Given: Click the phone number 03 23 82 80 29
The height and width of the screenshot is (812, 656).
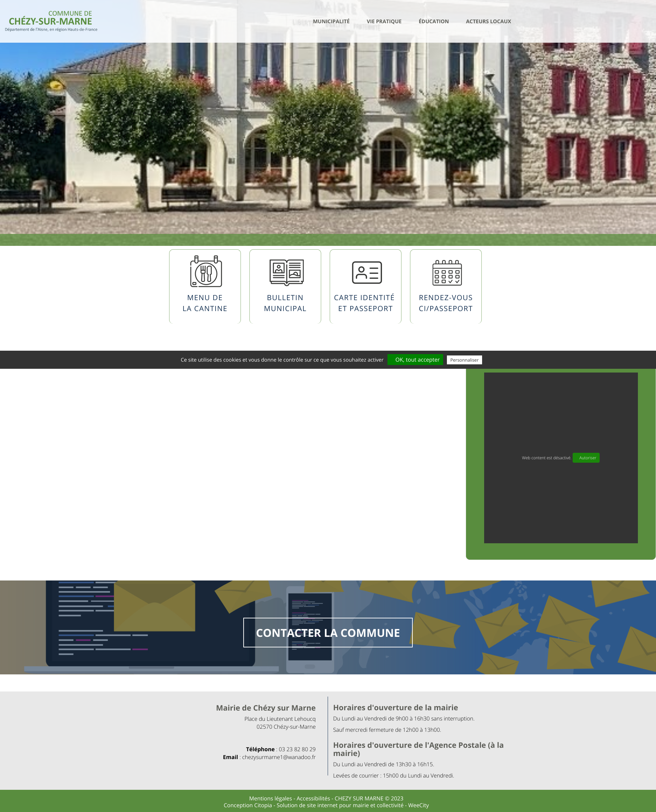Looking at the screenshot, I should (297, 749).
